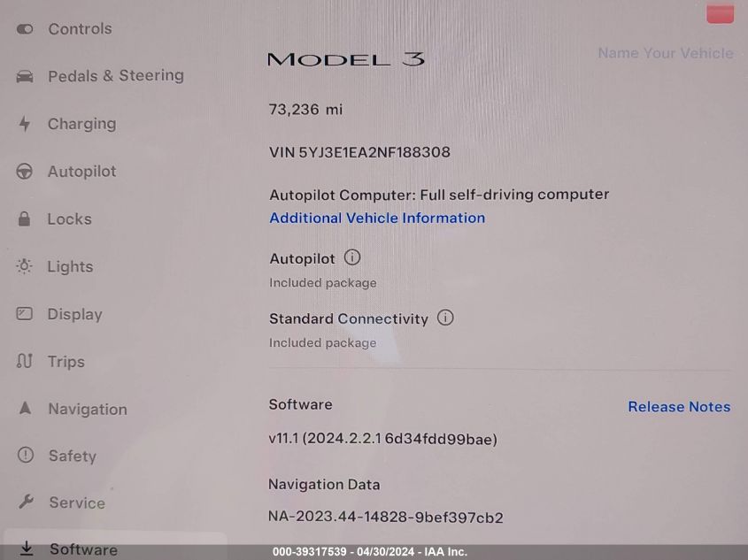This screenshot has height=560, width=748.
Task: Select the Trips route icon
Action: 24,361
